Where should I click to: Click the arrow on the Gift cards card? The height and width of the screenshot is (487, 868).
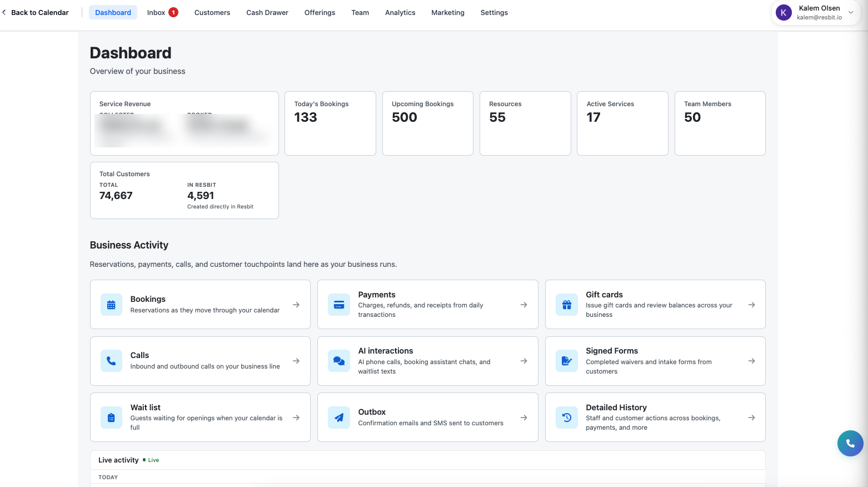pos(752,305)
